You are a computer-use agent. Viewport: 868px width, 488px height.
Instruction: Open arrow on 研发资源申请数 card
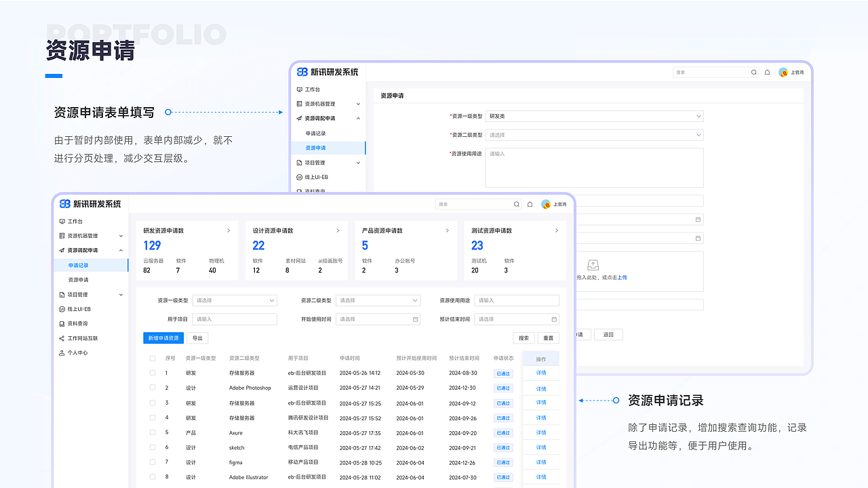229,230
